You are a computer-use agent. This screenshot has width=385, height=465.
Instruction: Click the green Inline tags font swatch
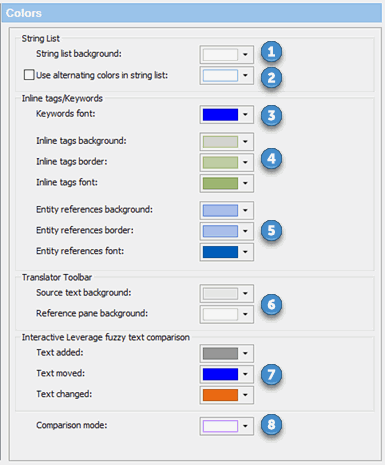pyautogui.click(x=220, y=183)
